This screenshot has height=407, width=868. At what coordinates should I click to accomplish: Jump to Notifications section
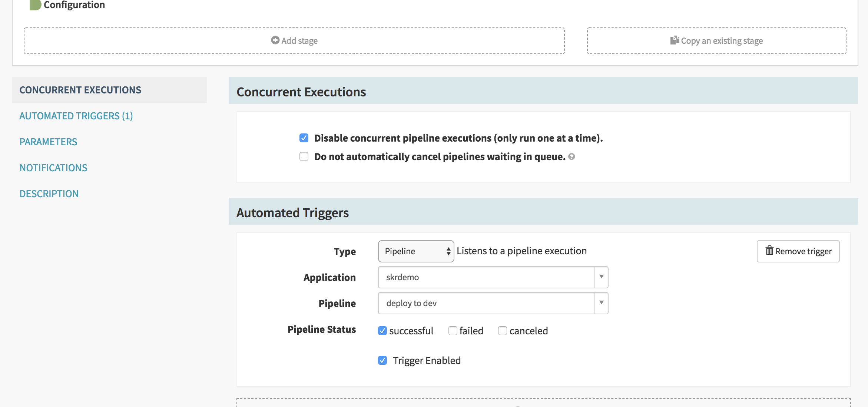tap(53, 168)
